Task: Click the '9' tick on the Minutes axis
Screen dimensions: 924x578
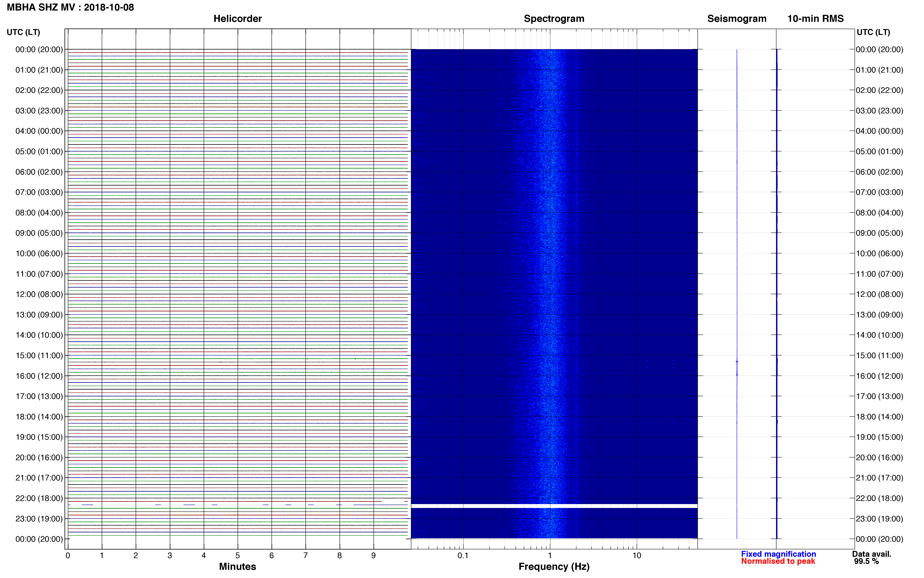Action: click(373, 555)
